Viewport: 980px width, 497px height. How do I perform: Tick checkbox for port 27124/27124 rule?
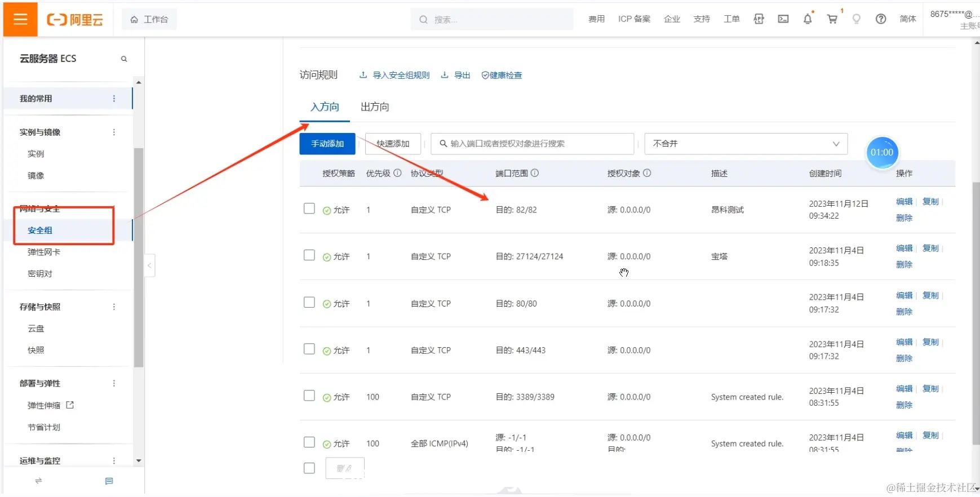[x=309, y=255]
